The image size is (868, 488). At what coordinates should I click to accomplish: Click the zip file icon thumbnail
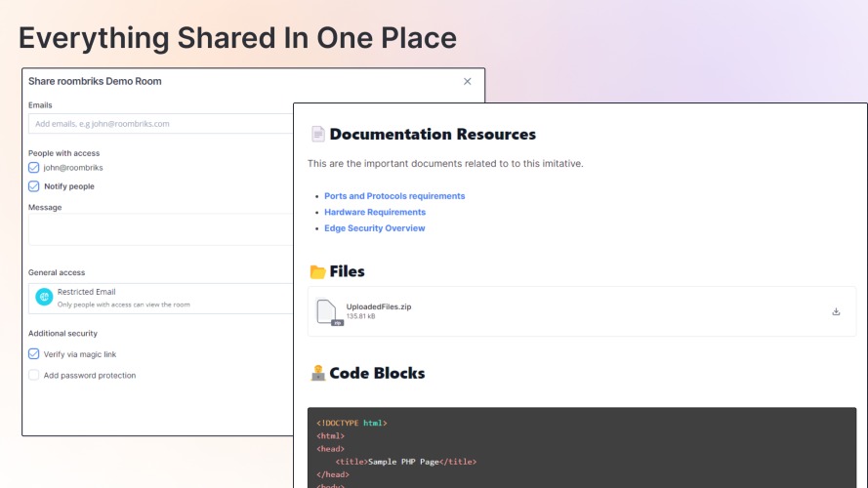click(x=329, y=312)
